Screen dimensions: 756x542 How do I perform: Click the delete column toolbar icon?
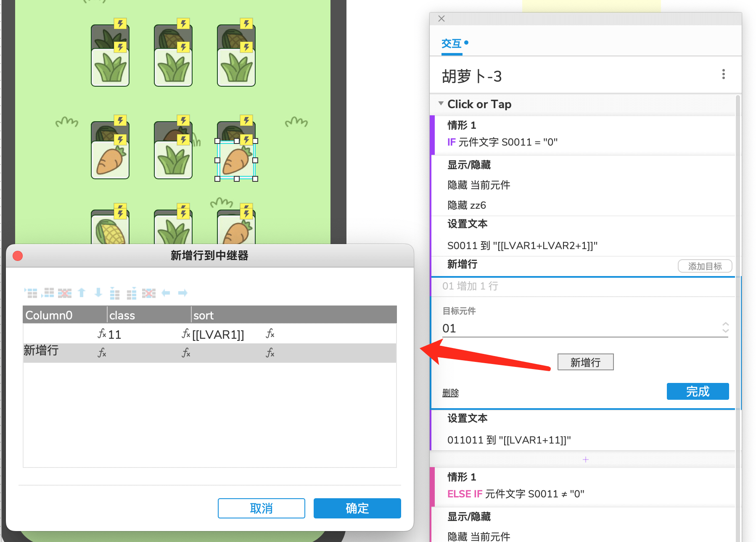coord(148,293)
